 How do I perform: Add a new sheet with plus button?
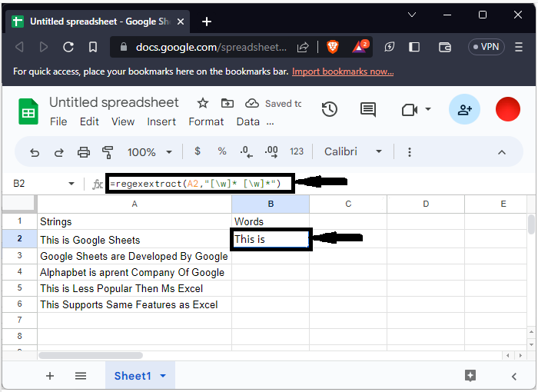tap(50, 376)
